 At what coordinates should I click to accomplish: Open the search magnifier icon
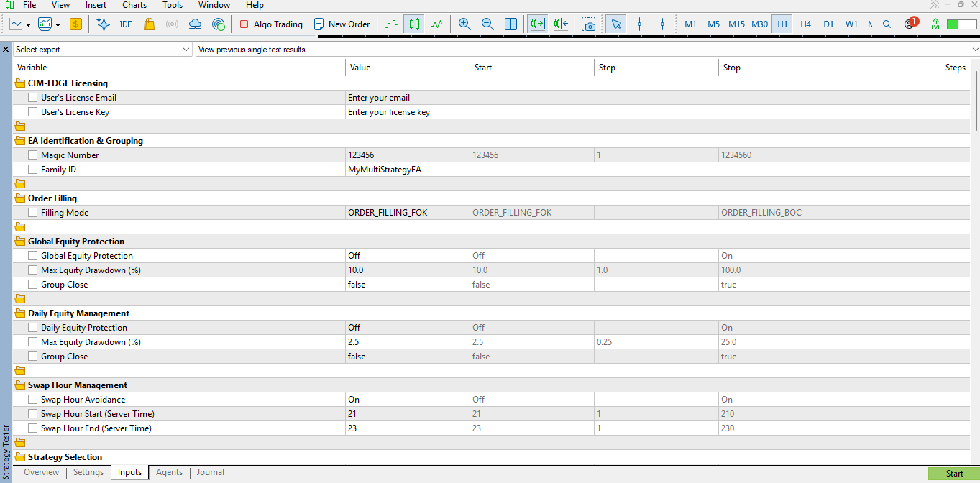coord(887,24)
